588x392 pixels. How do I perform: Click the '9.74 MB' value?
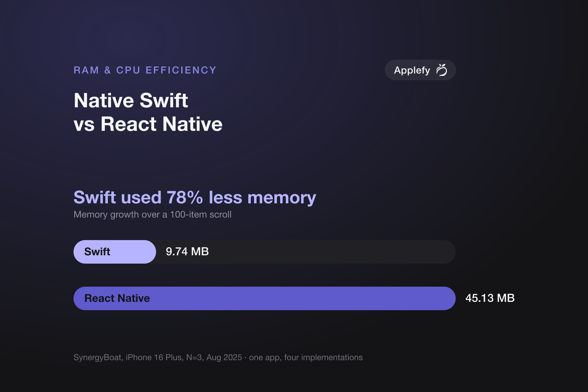pos(187,252)
